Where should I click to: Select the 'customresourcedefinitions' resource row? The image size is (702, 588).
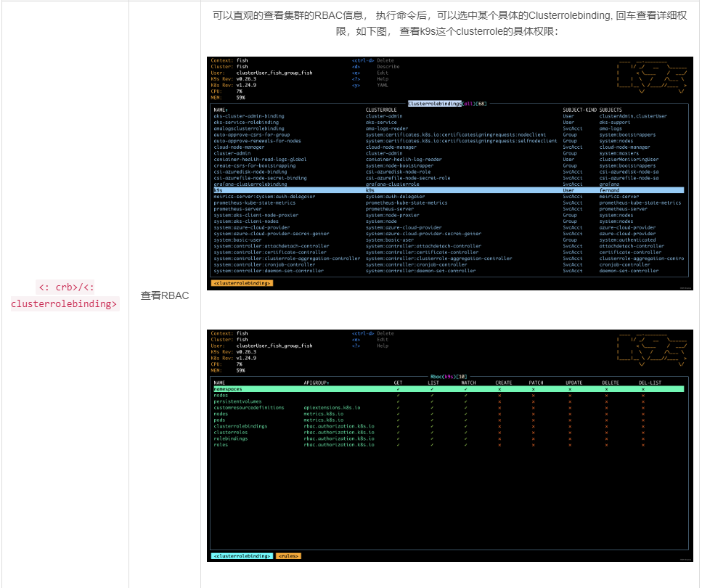449,408
